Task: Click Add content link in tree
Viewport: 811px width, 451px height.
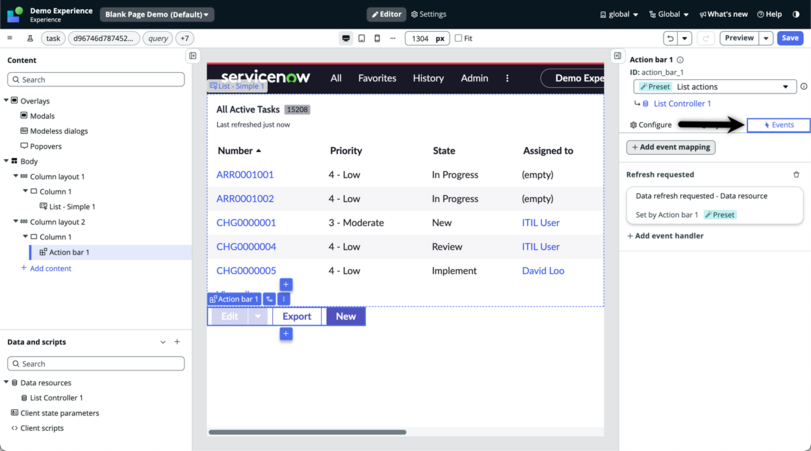Action: [46, 268]
